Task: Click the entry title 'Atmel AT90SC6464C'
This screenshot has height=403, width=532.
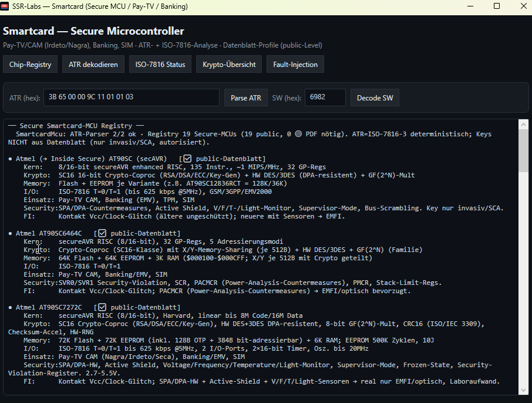Action: click(x=49, y=233)
